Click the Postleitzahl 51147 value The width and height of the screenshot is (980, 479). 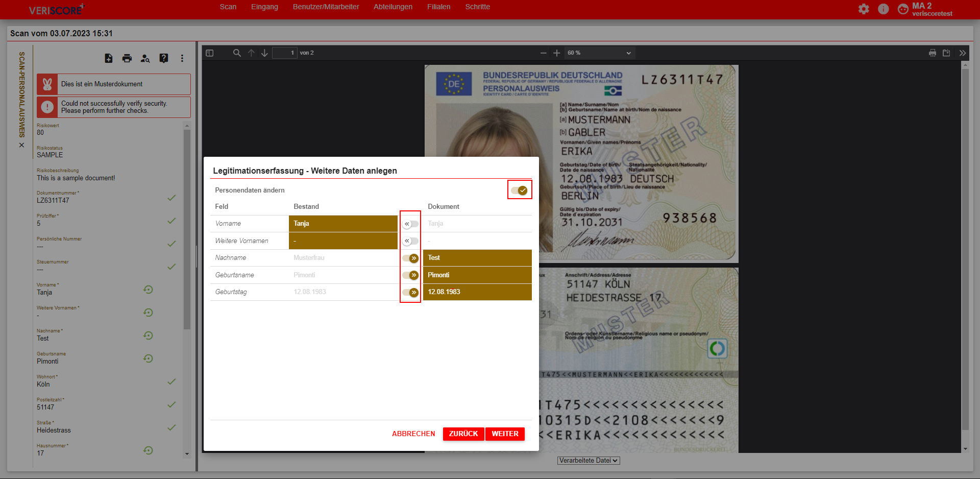coord(45,408)
